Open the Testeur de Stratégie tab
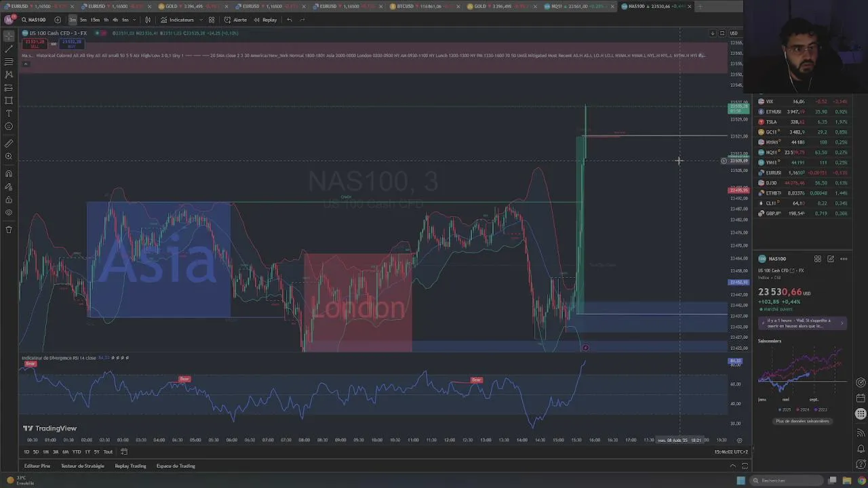This screenshot has width=868, height=488. click(x=83, y=466)
